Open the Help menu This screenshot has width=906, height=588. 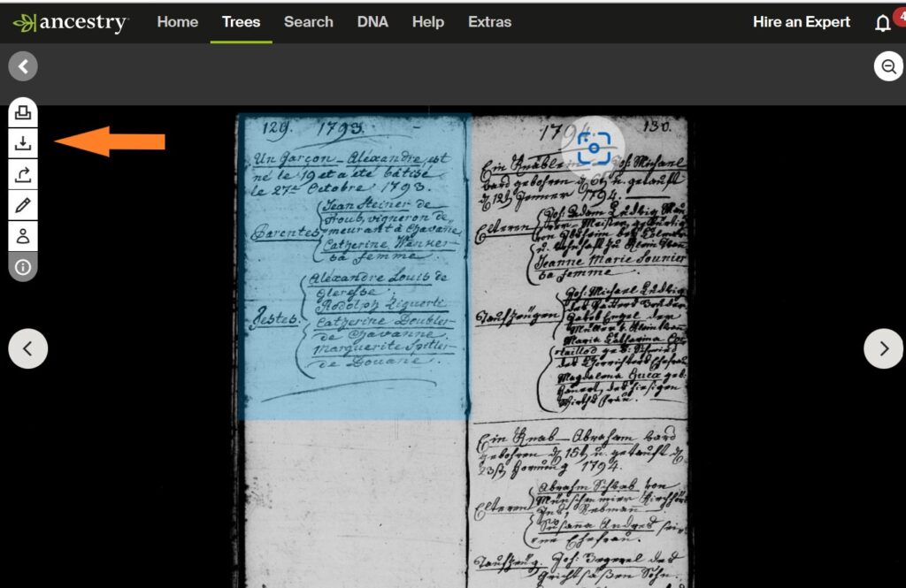coord(427,22)
